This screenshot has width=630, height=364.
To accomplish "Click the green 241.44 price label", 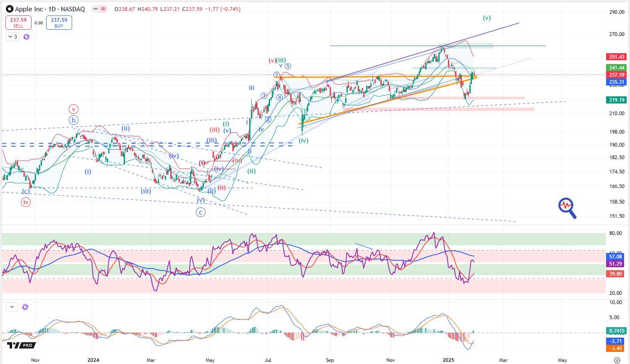I will click(x=616, y=68).
